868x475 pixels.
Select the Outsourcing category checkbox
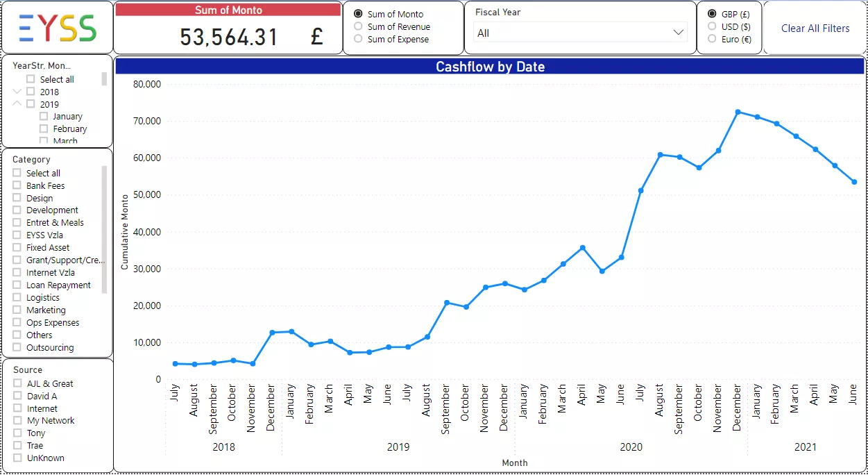click(x=17, y=347)
